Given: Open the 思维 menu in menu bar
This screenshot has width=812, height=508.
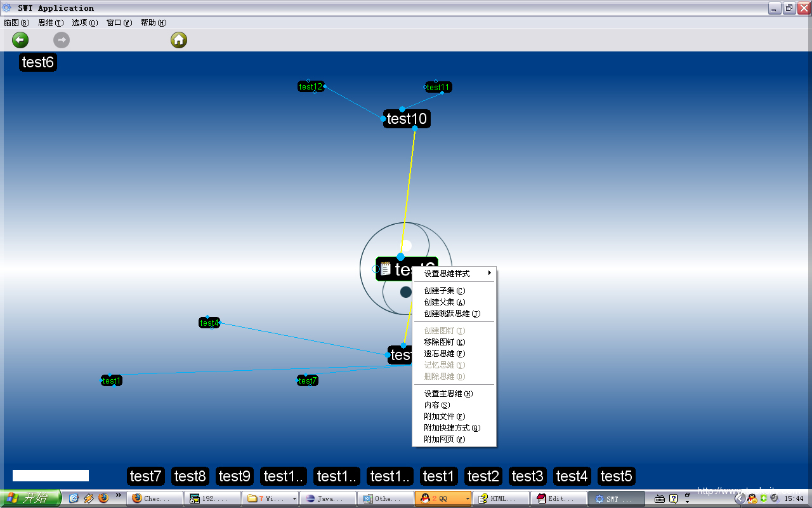Looking at the screenshot, I should point(51,23).
